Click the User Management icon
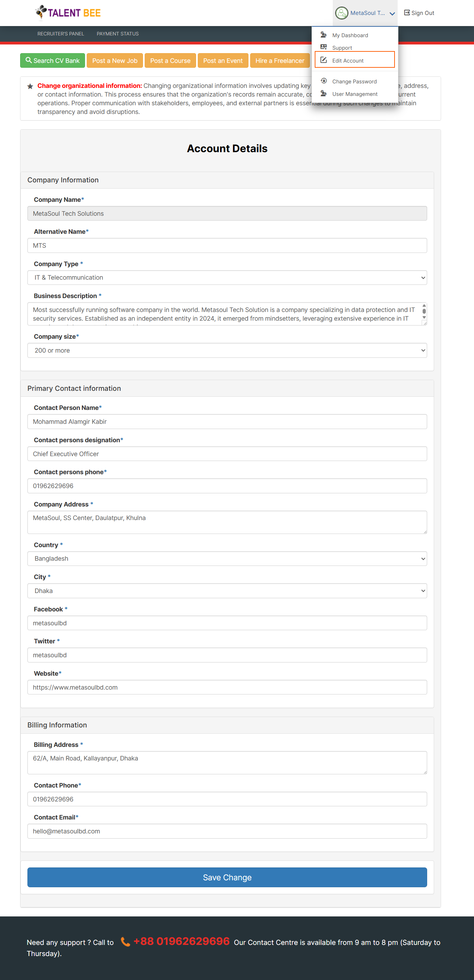This screenshot has height=980, width=474. 323,93
